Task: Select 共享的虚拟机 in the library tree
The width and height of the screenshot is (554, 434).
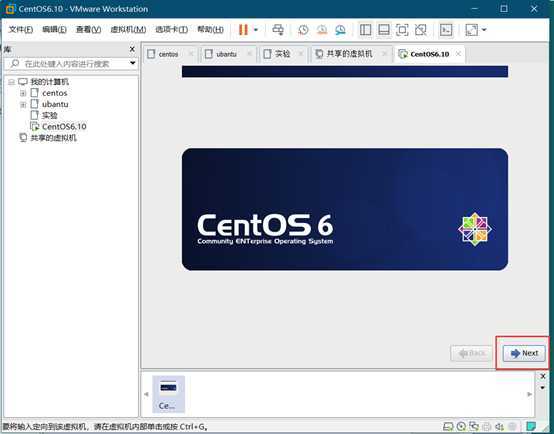Action: 53,138
